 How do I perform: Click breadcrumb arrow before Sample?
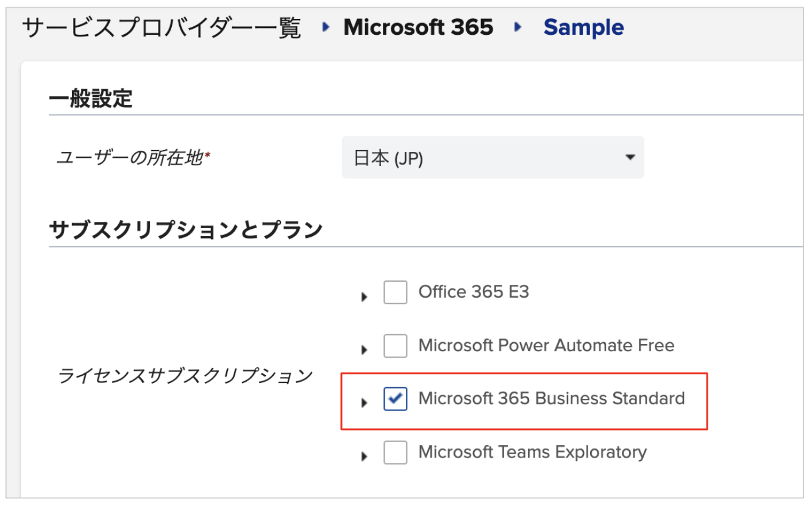pos(518,27)
